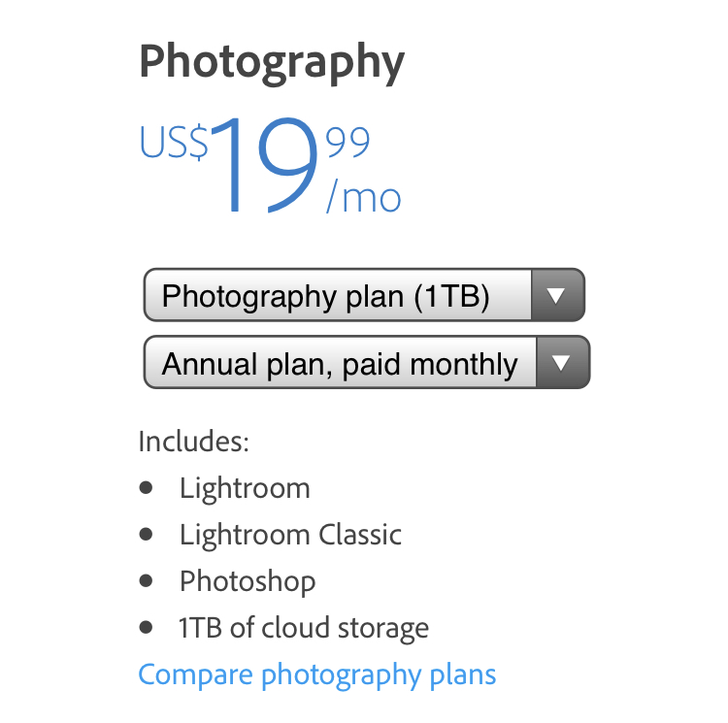This screenshot has height=723, width=728.
Task: Click the US$ currency symbol
Action: 174,142
